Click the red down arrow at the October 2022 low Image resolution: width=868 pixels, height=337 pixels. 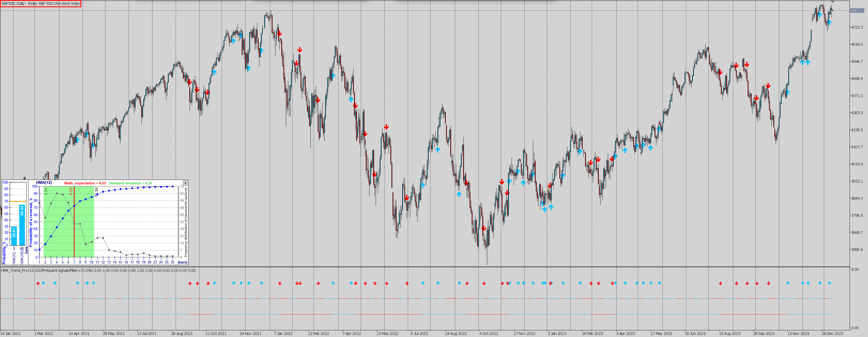pyautogui.click(x=483, y=228)
